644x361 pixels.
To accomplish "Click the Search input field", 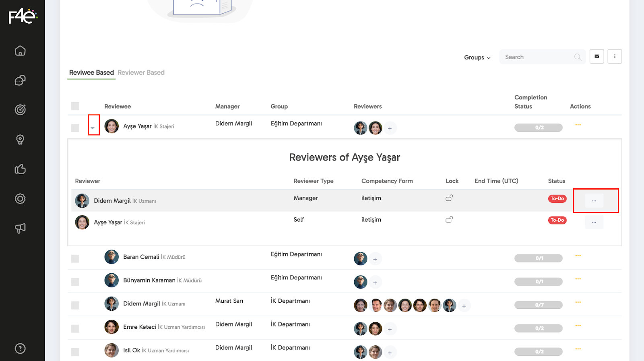I will [x=537, y=57].
